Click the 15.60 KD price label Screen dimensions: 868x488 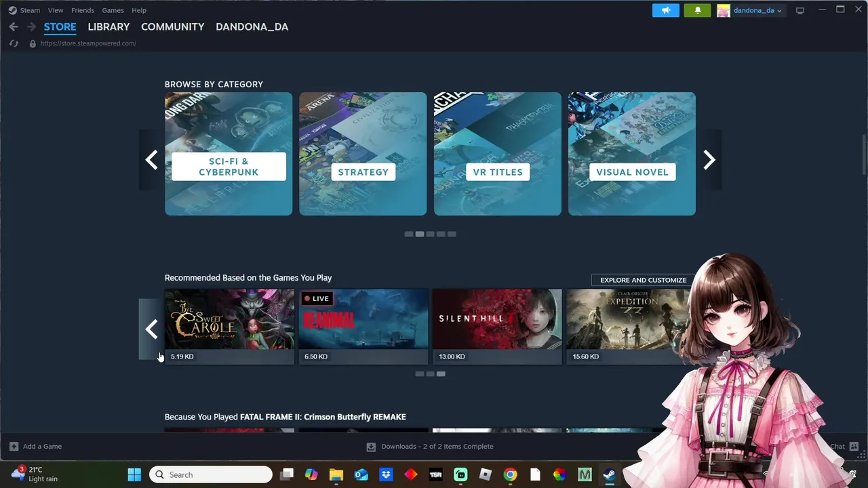(x=586, y=357)
